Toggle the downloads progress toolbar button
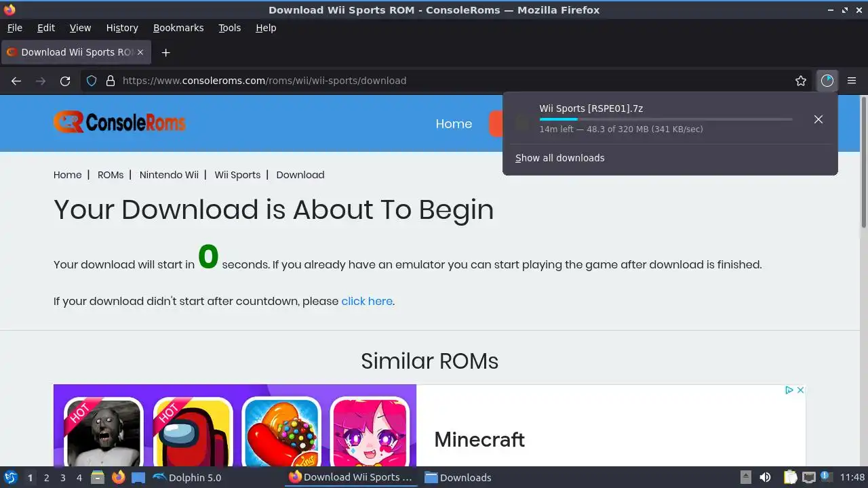This screenshot has width=868, height=488. pyautogui.click(x=827, y=81)
